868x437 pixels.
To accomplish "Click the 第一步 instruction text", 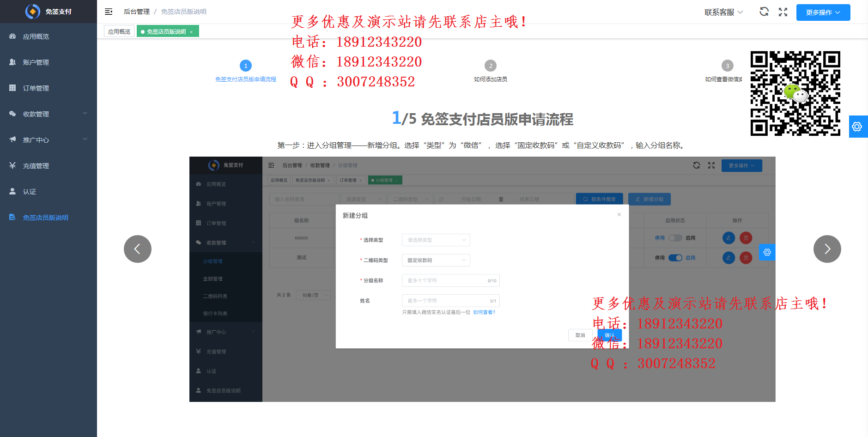I will pyautogui.click(x=482, y=146).
